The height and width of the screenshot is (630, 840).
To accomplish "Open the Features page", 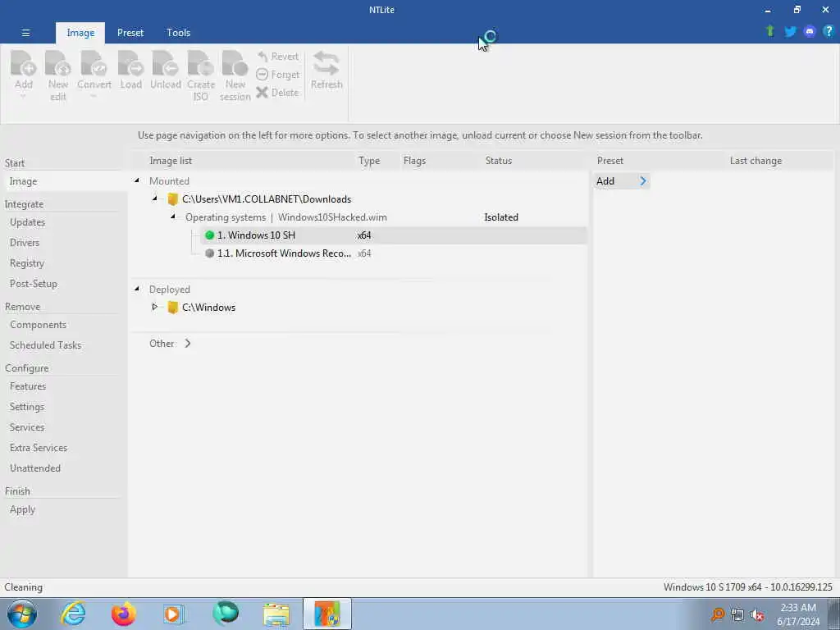I will [28, 386].
